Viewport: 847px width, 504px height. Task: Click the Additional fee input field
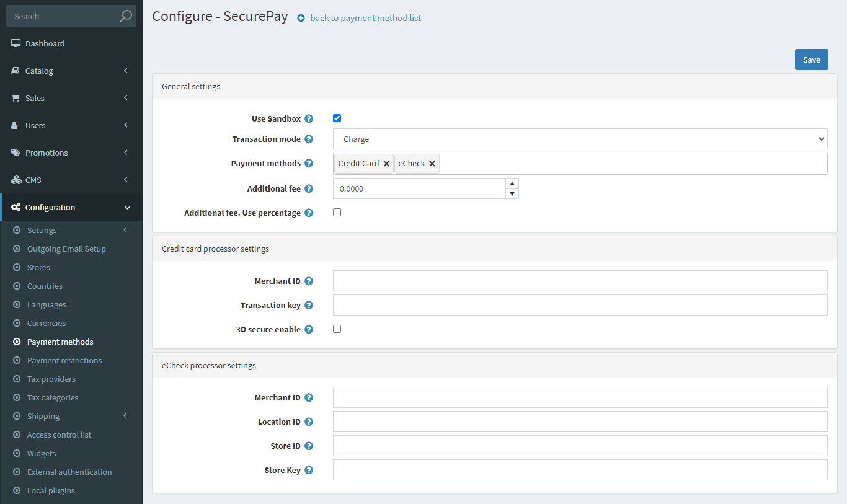click(420, 188)
